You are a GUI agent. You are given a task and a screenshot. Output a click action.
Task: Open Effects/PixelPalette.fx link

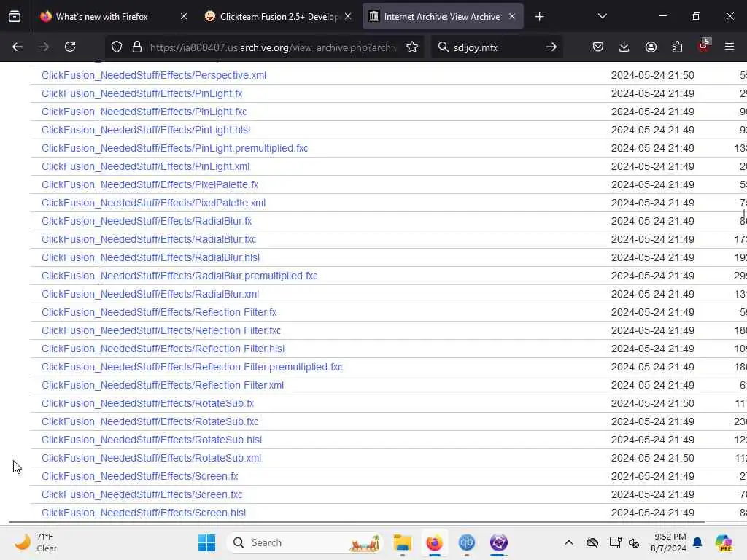tap(150, 184)
